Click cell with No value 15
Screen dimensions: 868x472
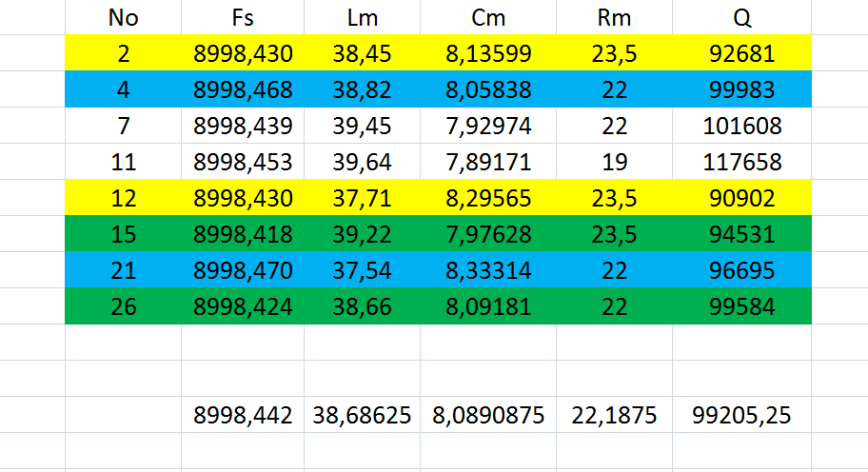point(123,234)
